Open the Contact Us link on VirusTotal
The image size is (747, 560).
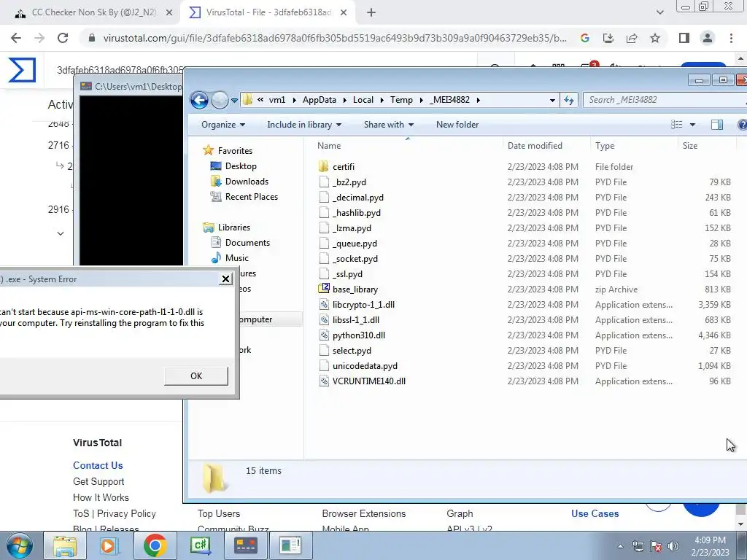click(x=98, y=466)
